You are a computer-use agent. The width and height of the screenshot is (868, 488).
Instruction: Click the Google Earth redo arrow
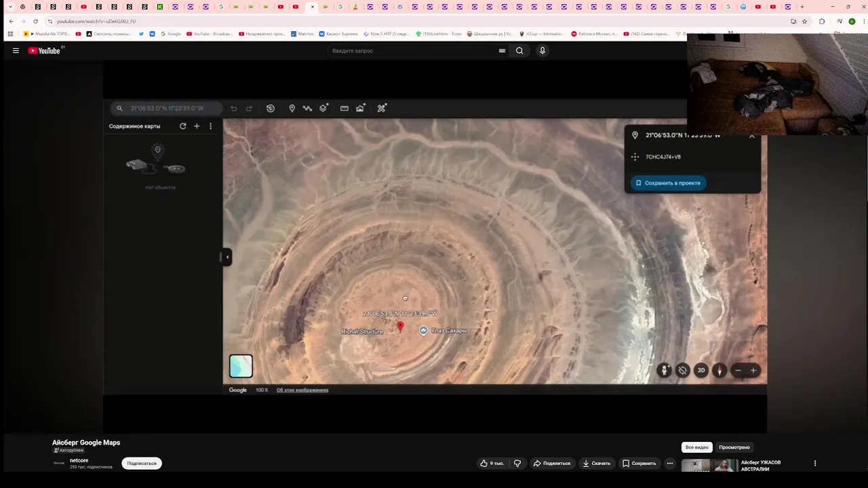click(249, 108)
